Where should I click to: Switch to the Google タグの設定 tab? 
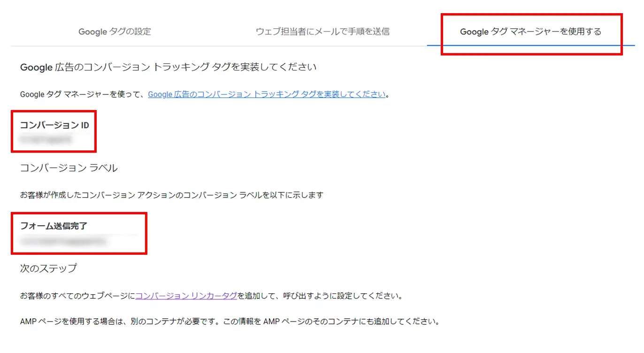(x=115, y=32)
